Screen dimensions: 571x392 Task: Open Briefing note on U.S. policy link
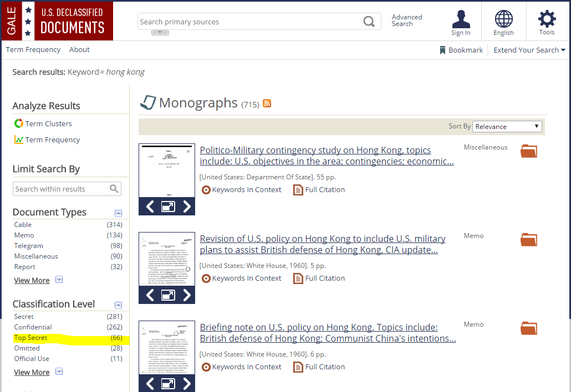pos(328,333)
